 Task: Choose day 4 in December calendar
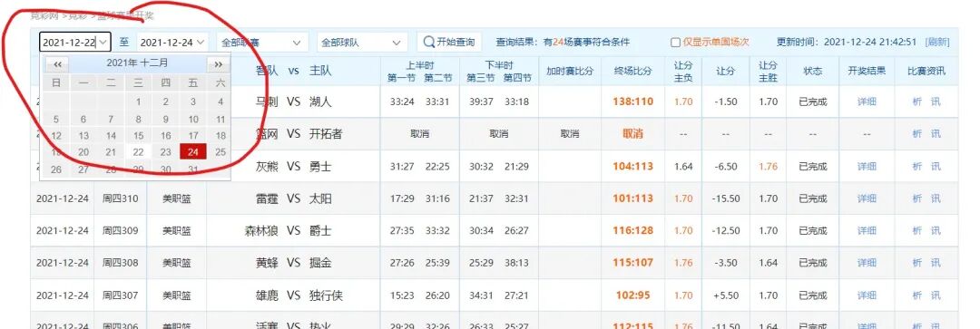(220, 102)
